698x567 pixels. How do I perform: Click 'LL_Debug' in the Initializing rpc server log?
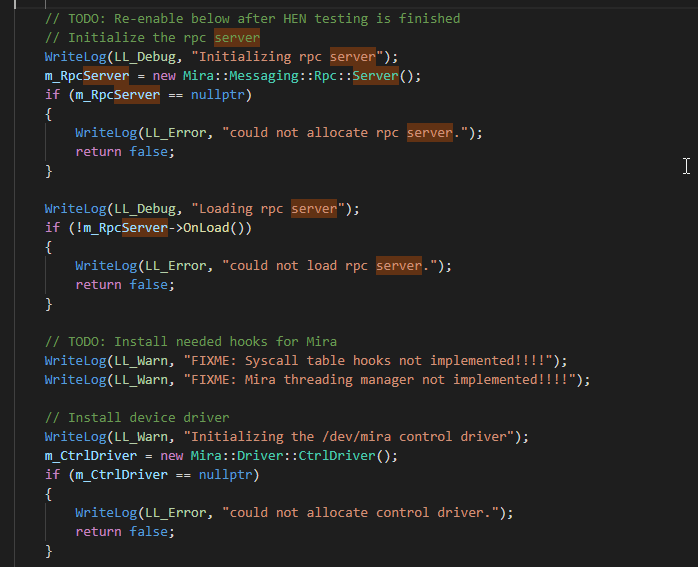click(x=145, y=57)
